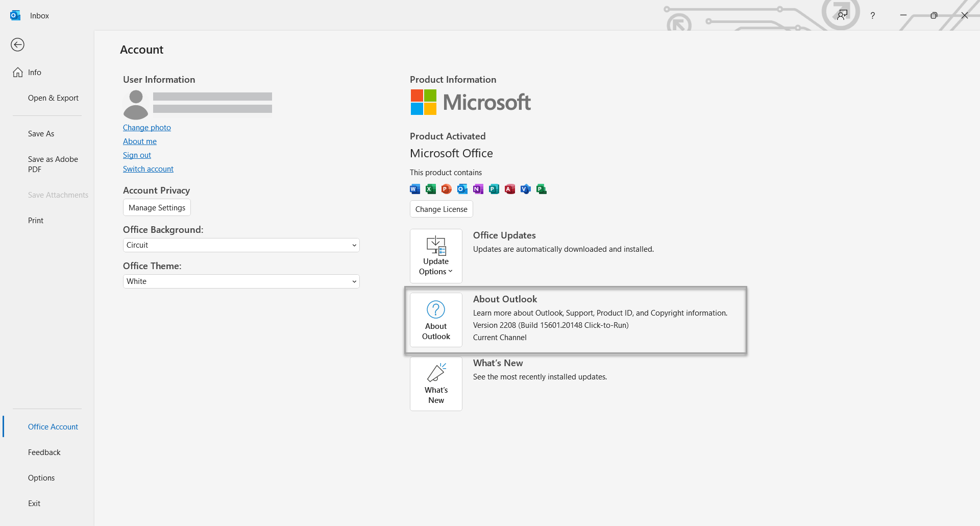Viewport: 980px width, 526px height.
Task: Open the Update Options menu button
Action: pos(436,256)
